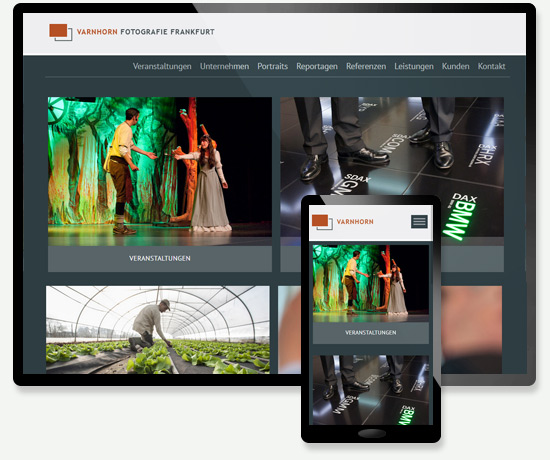This screenshot has width=550, height=460.
Task: Open the DAX floor shoes photo on desktop
Action: pyautogui.click(x=392, y=146)
